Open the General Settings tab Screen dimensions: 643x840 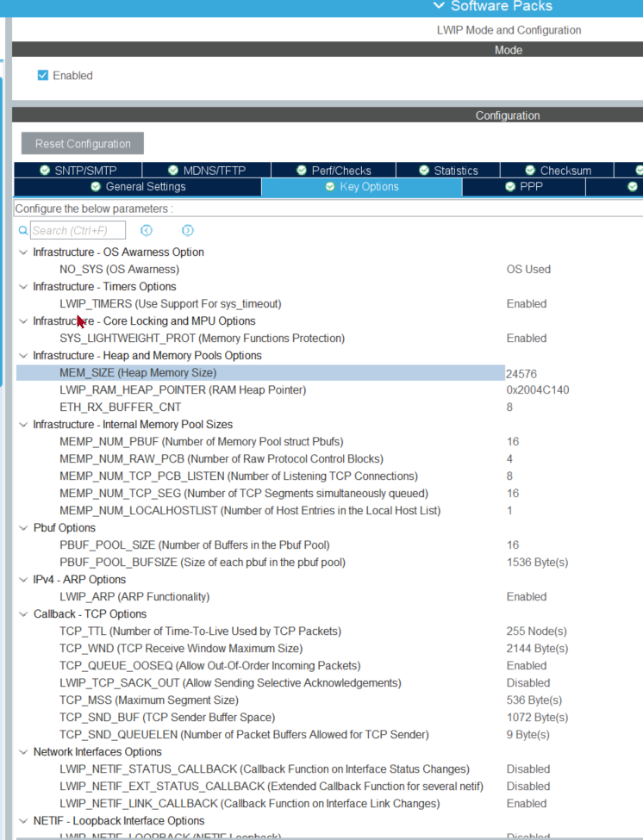(x=138, y=187)
